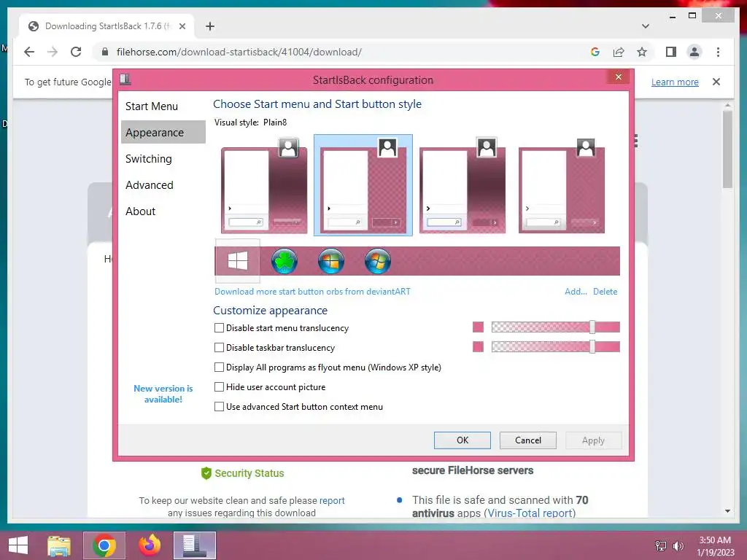Enable Disable start menu translucency checkbox
The height and width of the screenshot is (560, 747).
point(219,327)
